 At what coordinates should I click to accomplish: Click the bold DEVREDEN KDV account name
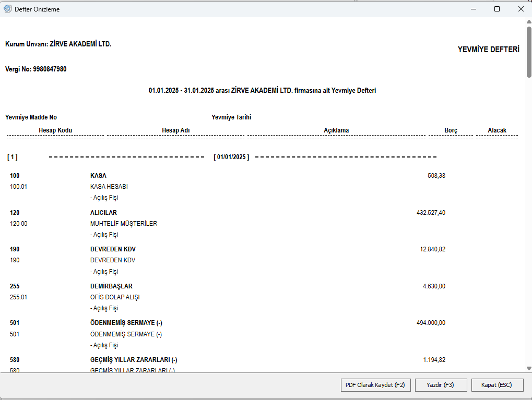(113, 249)
